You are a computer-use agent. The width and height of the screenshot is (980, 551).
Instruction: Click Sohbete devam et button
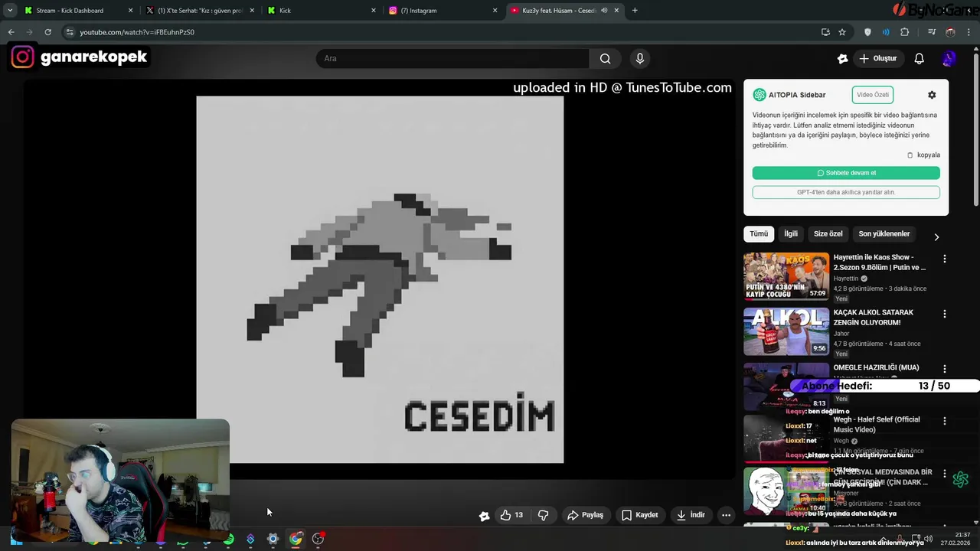click(x=846, y=173)
